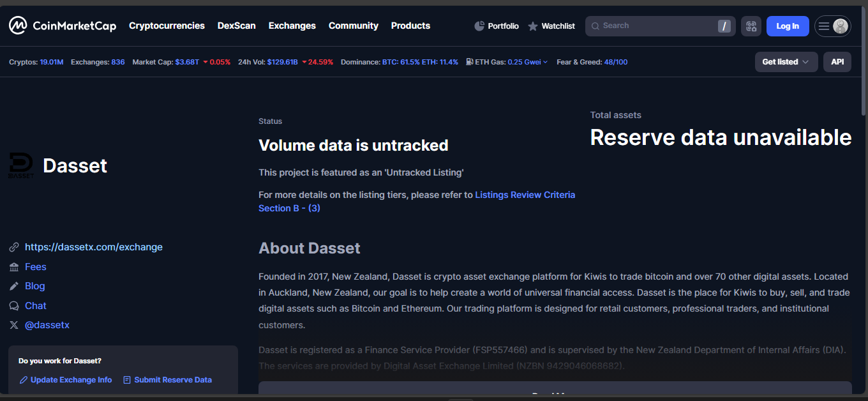Image resolution: width=868 pixels, height=401 pixels.
Task: Open the Blog link
Action: 35,286
